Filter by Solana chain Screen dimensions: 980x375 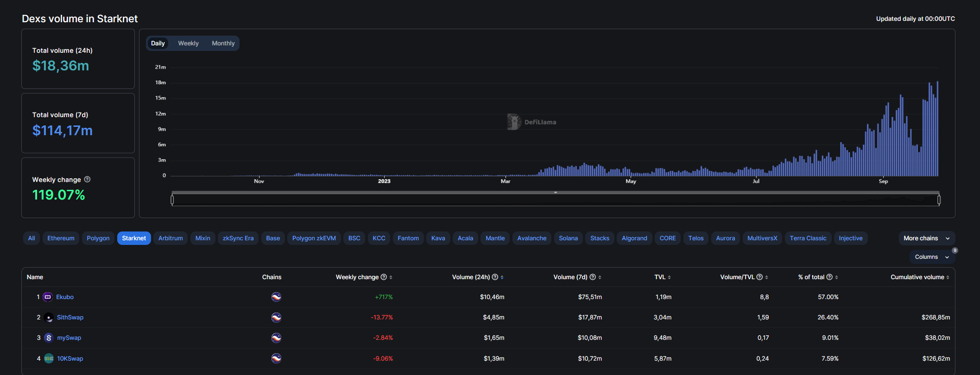568,238
